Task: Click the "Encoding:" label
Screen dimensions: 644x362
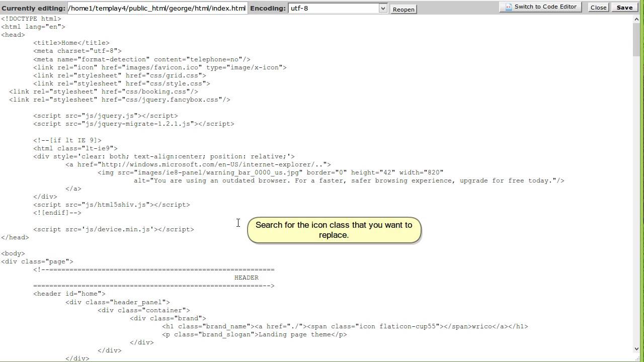Action: [x=268, y=9]
